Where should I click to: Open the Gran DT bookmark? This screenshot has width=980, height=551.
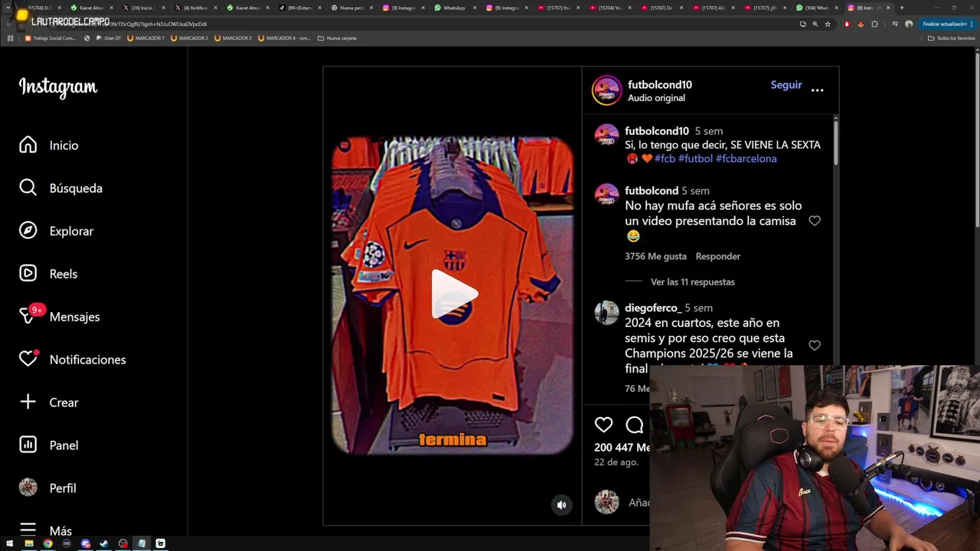point(108,38)
